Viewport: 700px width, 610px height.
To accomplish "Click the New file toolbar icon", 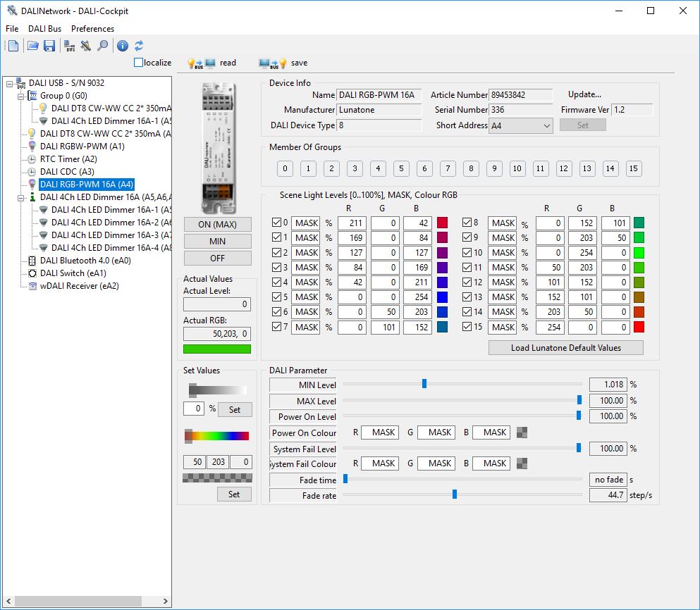I will coord(13,46).
